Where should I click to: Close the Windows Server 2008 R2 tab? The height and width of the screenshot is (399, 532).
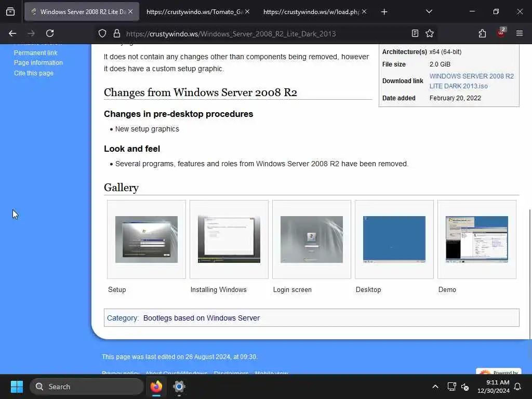(130, 11)
